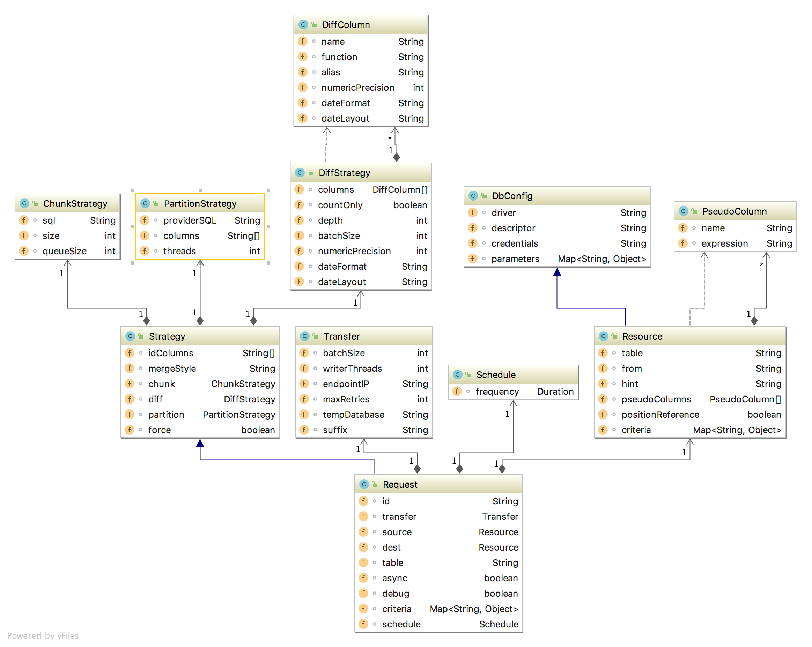Image resolution: width=812 pixels, height=647 pixels.
Task: Select the PartitionStrategy class header
Action: click(200, 203)
